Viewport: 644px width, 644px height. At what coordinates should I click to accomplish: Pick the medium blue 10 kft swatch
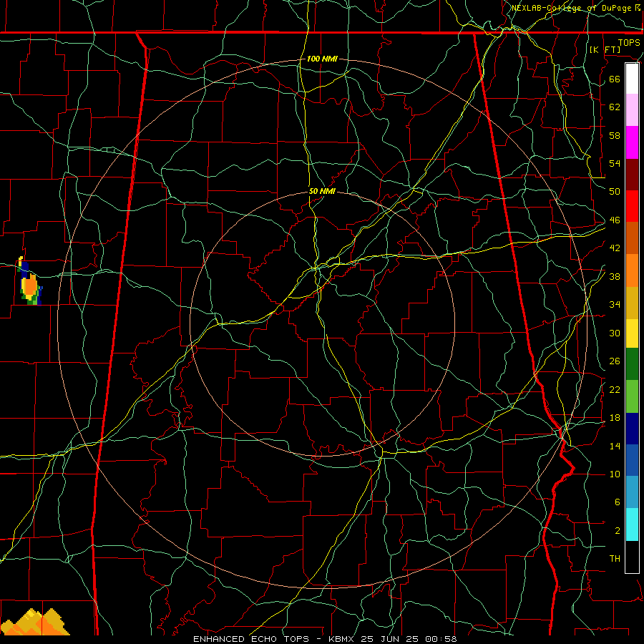pos(632,461)
